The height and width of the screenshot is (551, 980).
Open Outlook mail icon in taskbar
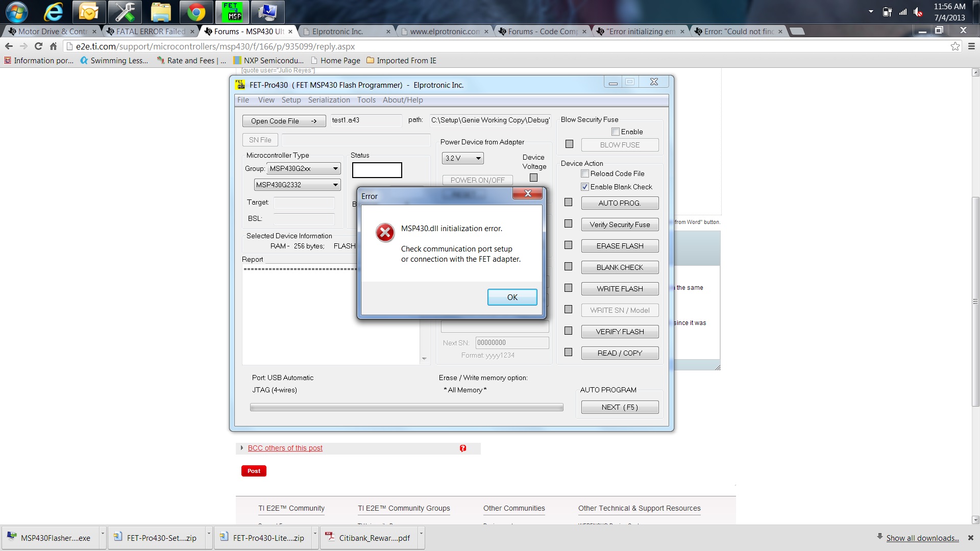point(88,12)
